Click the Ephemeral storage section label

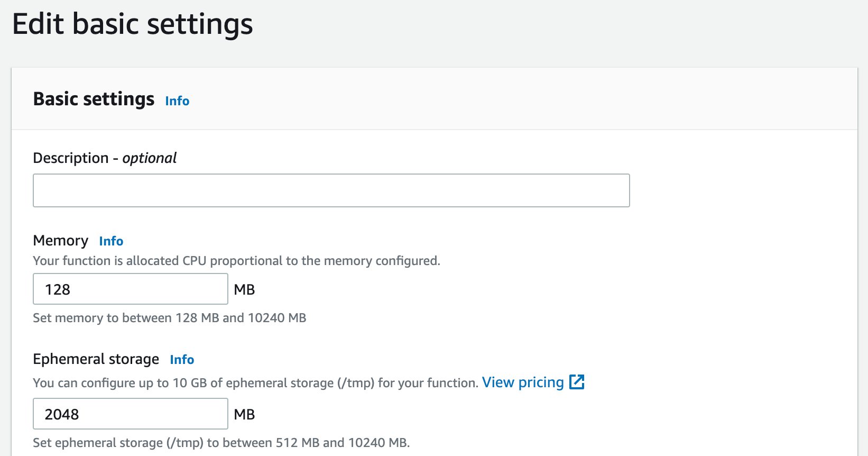(x=96, y=359)
